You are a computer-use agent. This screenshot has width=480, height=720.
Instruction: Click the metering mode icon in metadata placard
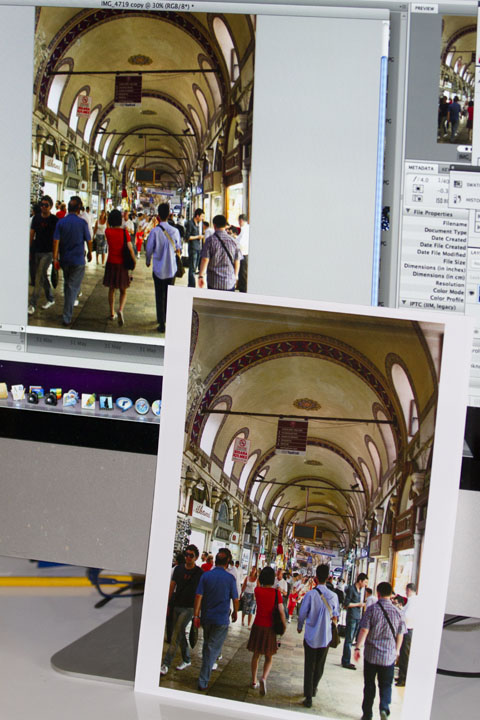417,189
